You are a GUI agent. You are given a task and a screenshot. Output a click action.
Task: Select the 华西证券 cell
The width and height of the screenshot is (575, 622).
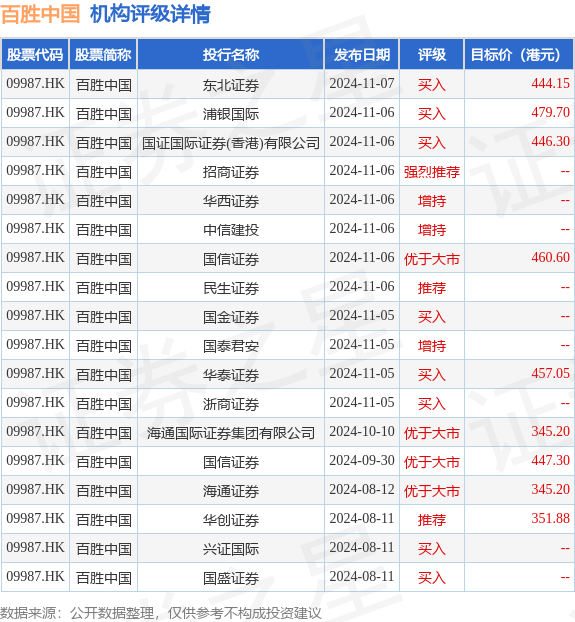231,200
